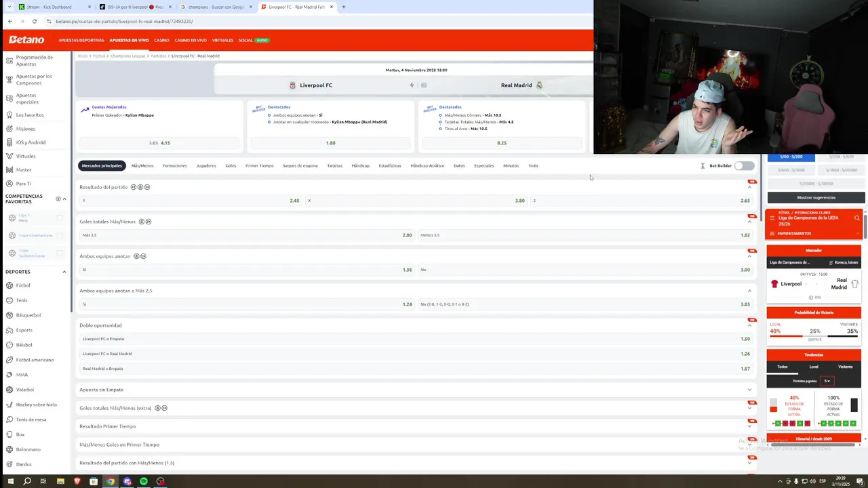The height and width of the screenshot is (488, 868).
Task: Select the Visitante filter in Tendencias
Action: (845, 367)
